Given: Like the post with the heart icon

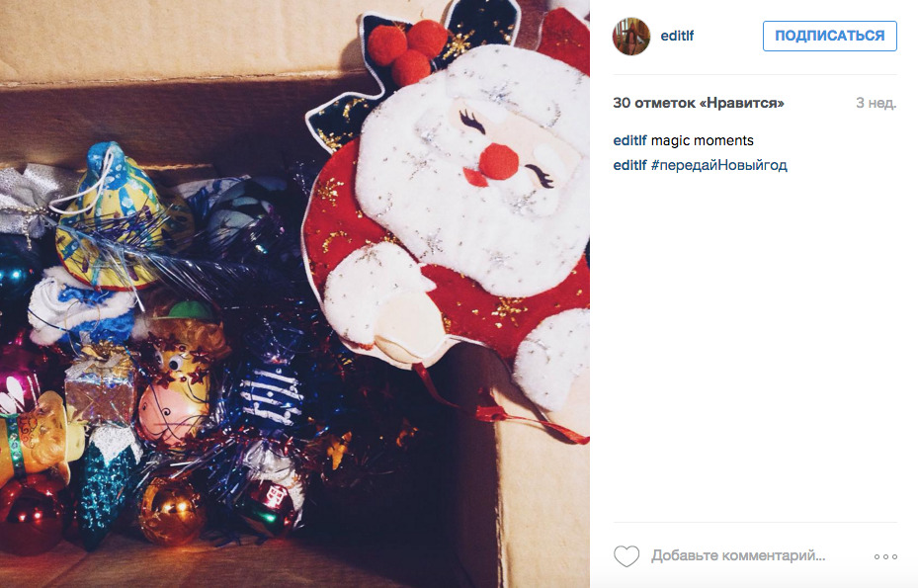Looking at the screenshot, I should [x=626, y=555].
